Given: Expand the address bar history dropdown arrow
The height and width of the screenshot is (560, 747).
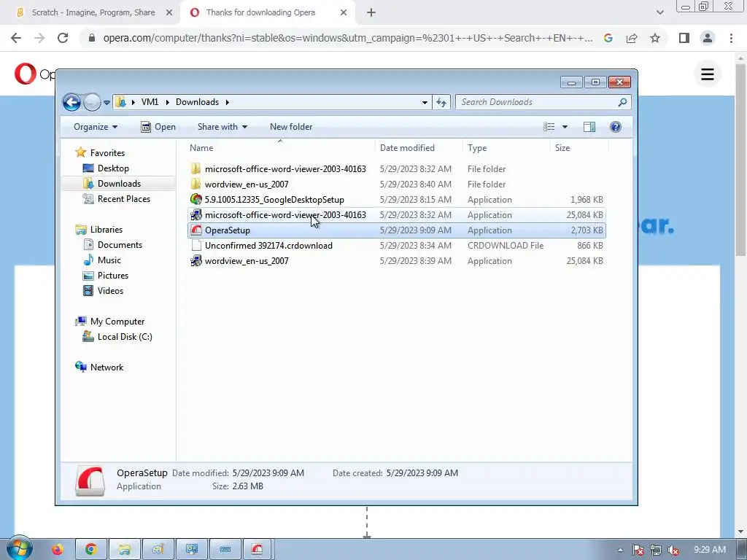Looking at the screenshot, I should (425, 102).
